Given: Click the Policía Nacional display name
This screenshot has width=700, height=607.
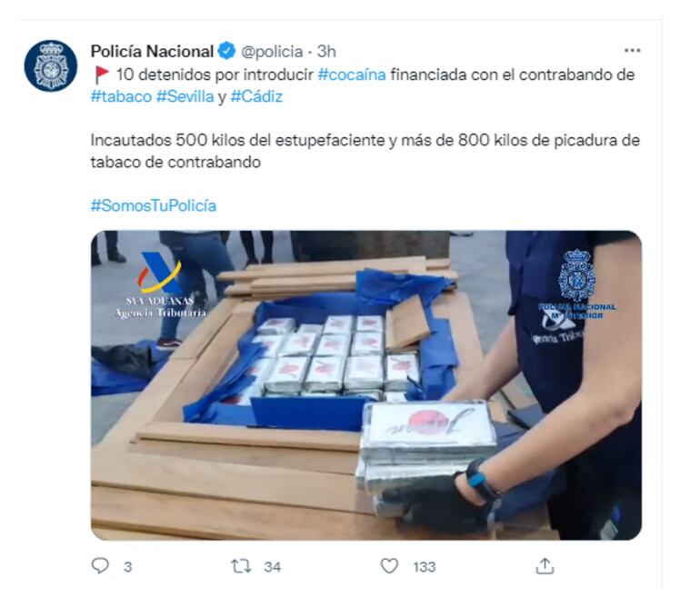Looking at the screenshot, I should tap(152, 51).
